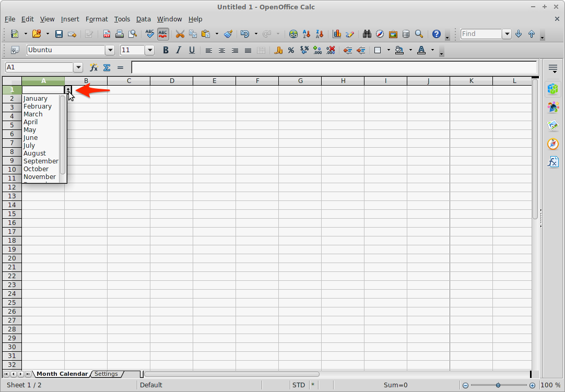Viewport: 565px width, 392px height.
Task: Click the Sort Ascending icon
Action: (x=307, y=34)
